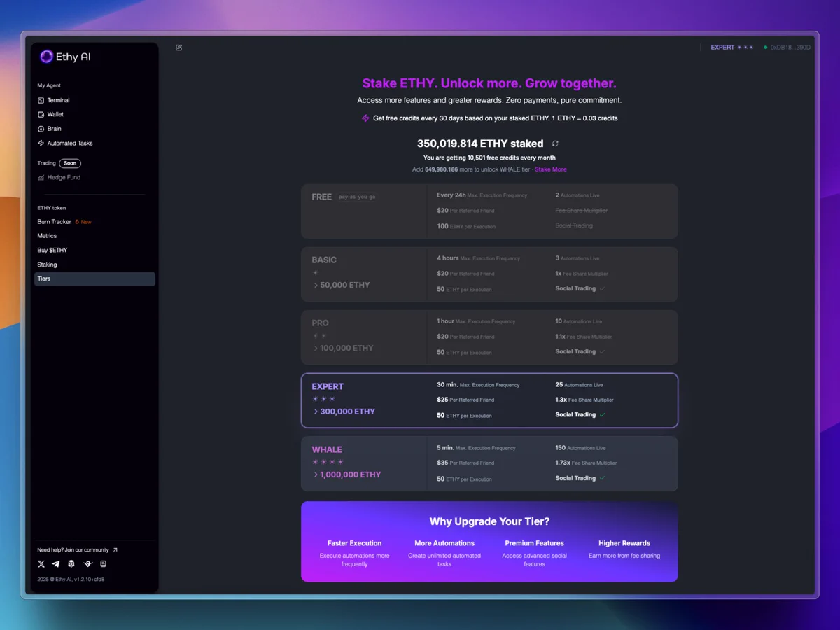The image size is (840, 630).
Task: Click Social Trading checkmark in PRO row
Action: pos(603,352)
